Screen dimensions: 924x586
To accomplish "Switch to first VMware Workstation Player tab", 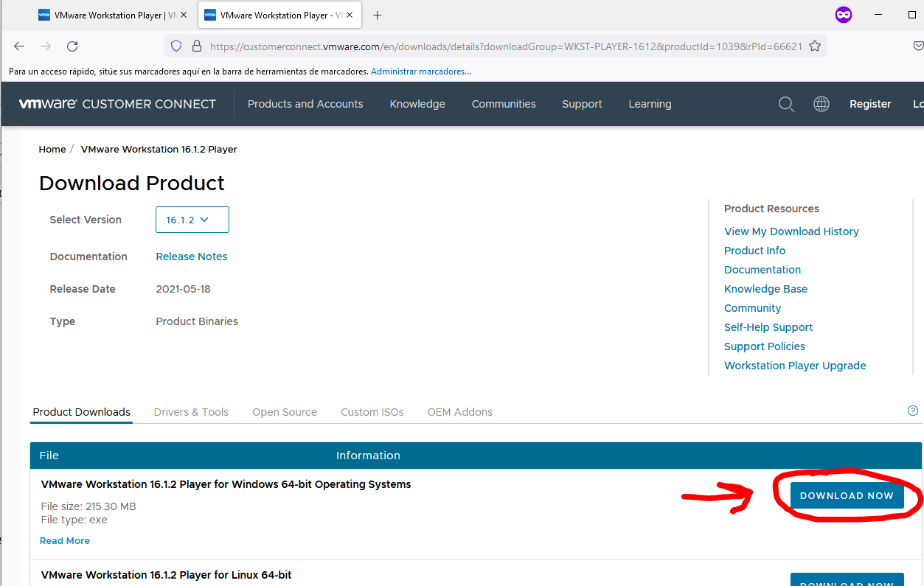I will point(114,15).
